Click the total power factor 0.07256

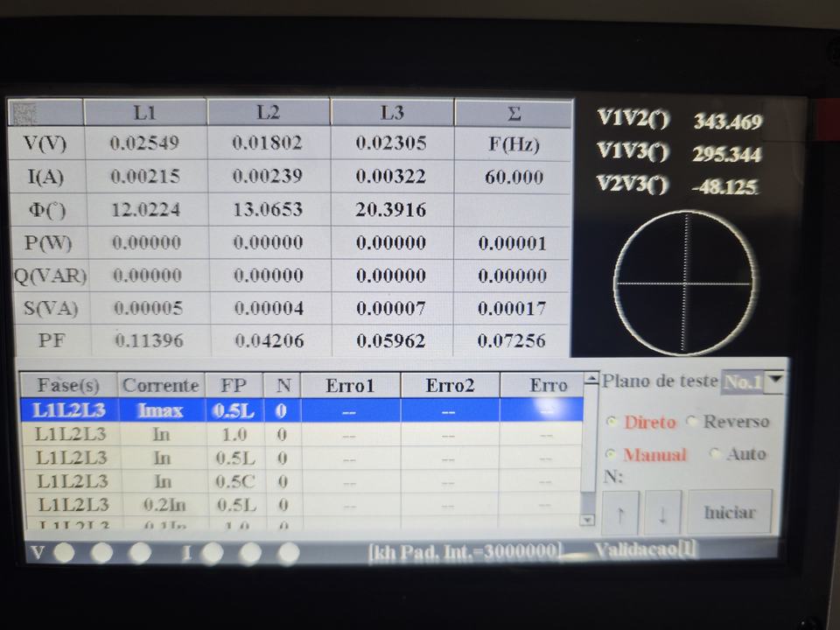[x=512, y=340]
